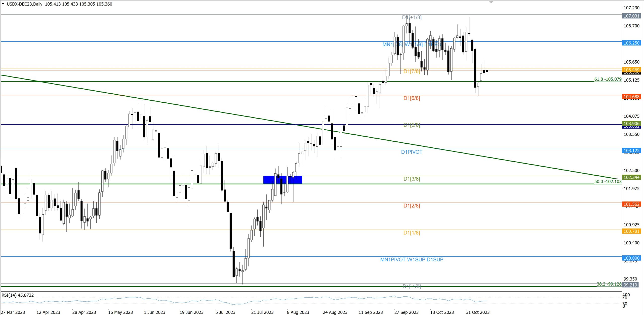This screenshot has height=315, width=644.
Task: Click the MN1PIVOT W1SUP D1SUP label
Action: click(412, 259)
